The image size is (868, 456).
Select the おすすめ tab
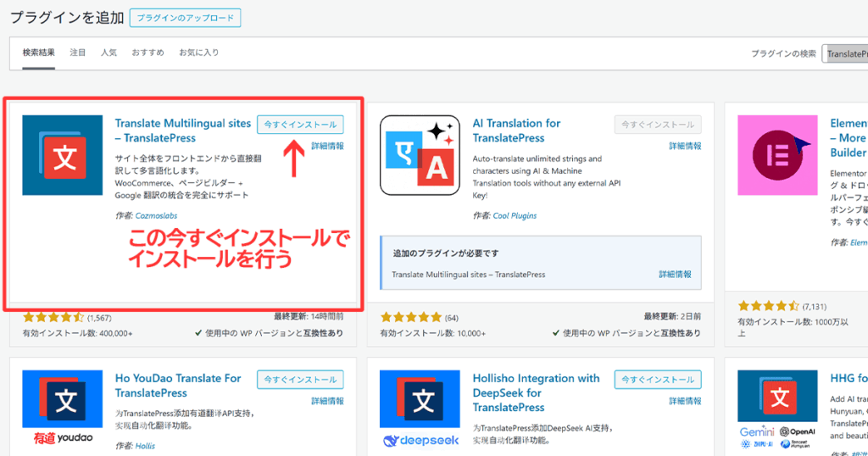pyautogui.click(x=147, y=53)
